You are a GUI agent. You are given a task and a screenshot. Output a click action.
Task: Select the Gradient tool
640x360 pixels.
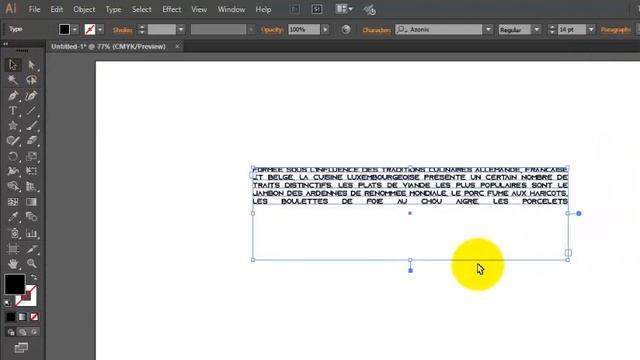(31, 202)
